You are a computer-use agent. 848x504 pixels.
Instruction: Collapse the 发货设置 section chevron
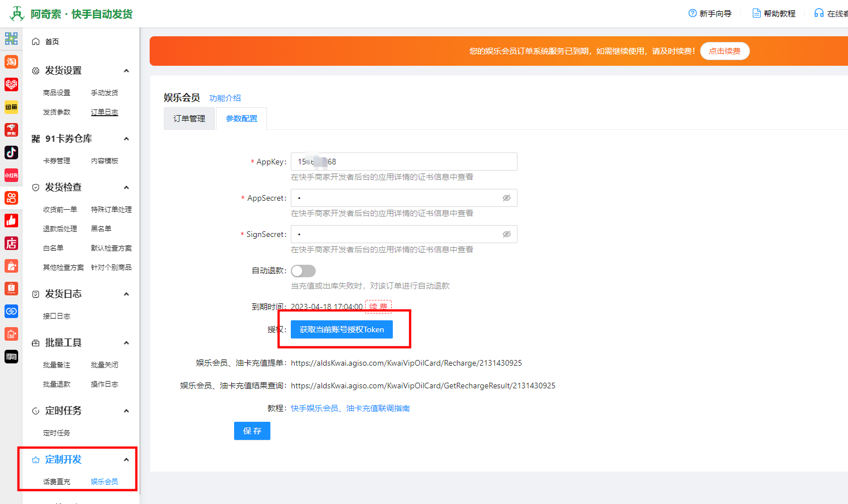[x=126, y=71]
